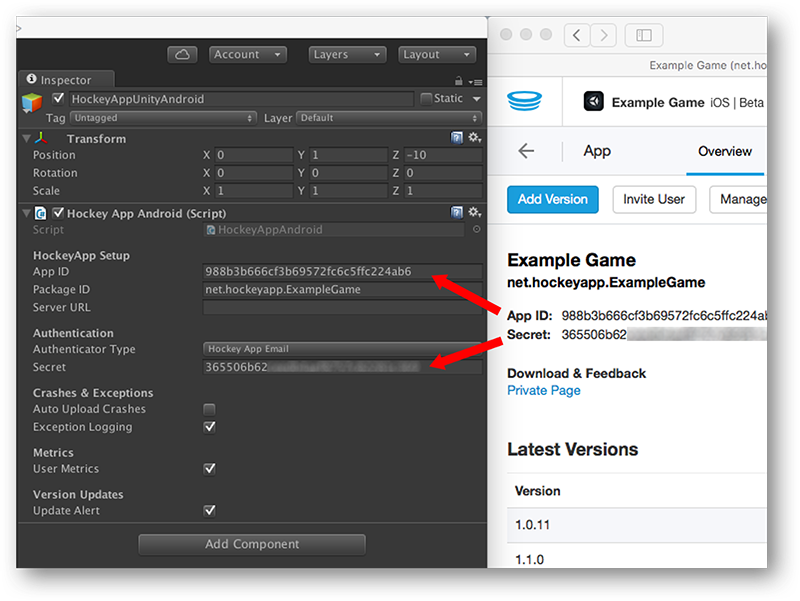Disable the Hockey App Android script checkbox
800x601 pixels.
click(x=59, y=212)
